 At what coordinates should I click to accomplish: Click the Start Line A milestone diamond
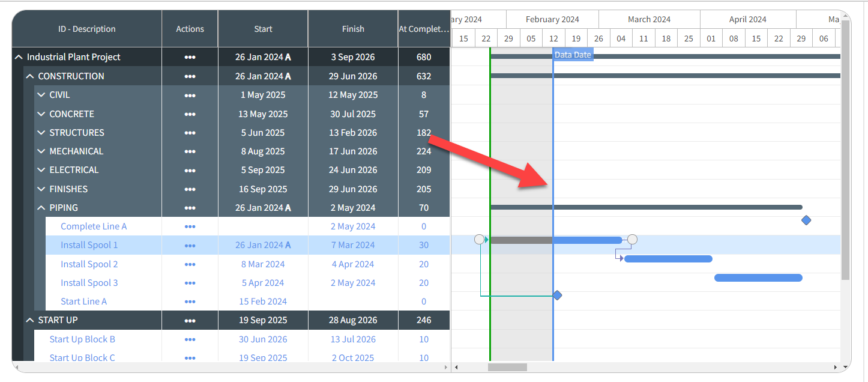click(x=557, y=296)
